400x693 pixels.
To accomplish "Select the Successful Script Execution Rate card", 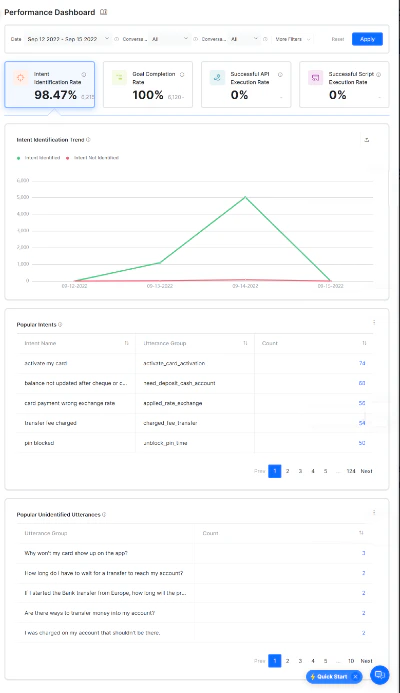I will [x=344, y=84].
